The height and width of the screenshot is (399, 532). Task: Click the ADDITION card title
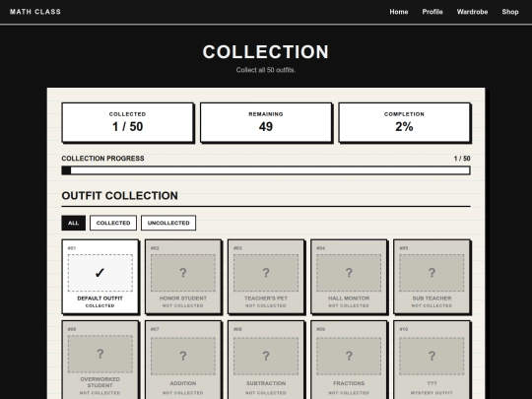coord(183,383)
